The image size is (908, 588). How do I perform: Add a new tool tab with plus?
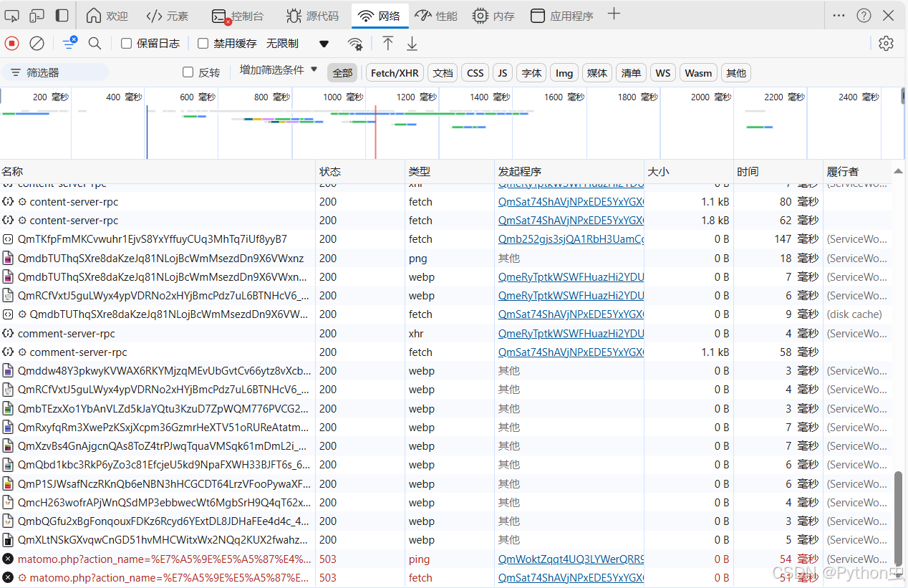[x=614, y=14]
